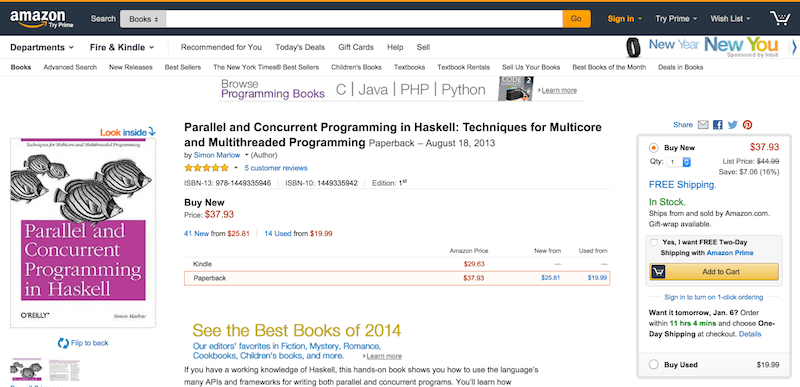This screenshot has height=387, width=800.
Task: Click the Go search button
Action: coord(577,19)
